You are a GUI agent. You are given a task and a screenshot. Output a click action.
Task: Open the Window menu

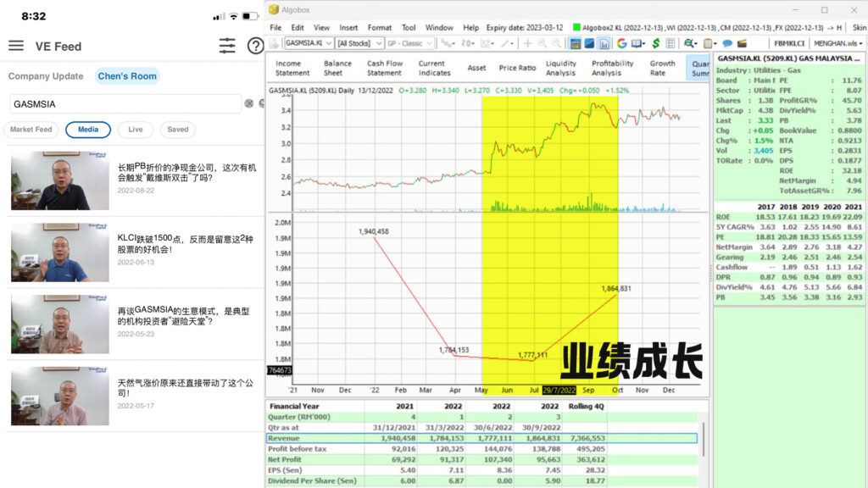(x=439, y=28)
